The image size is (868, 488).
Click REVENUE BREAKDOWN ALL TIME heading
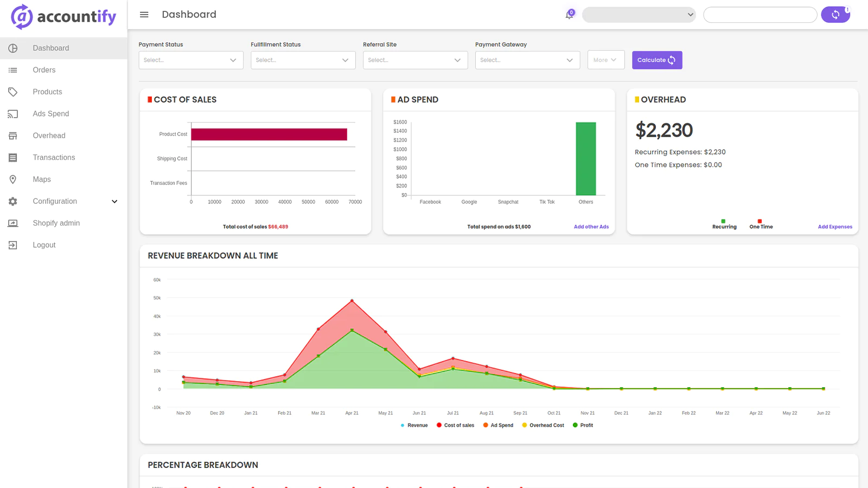tap(213, 256)
